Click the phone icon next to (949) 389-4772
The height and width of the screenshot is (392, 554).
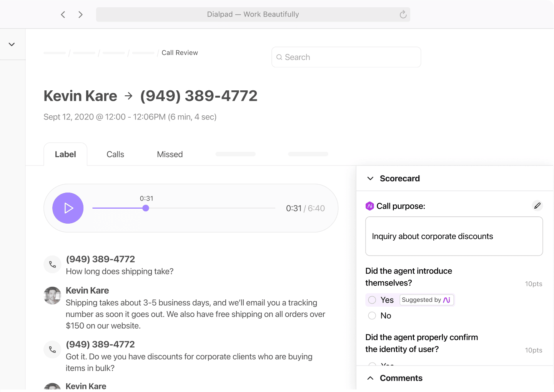point(52,264)
